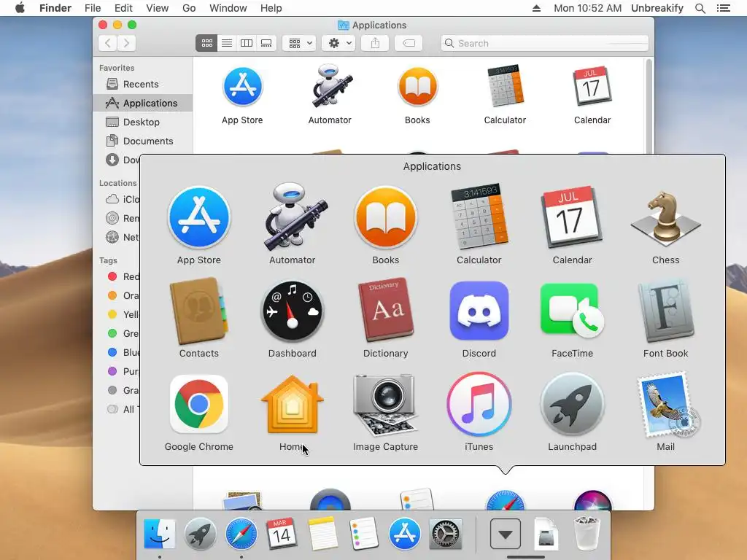Image resolution: width=747 pixels, height=560 pixels.
Task: Open Contacts app icon
Action: tap(198, 311)
